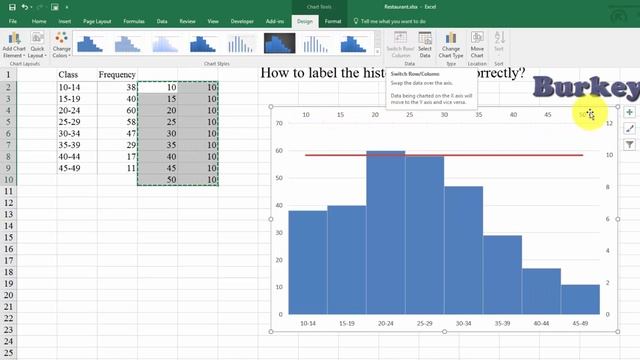Select row header 25
The width and height of the screenshot is (640, 360).
(8, 353)
